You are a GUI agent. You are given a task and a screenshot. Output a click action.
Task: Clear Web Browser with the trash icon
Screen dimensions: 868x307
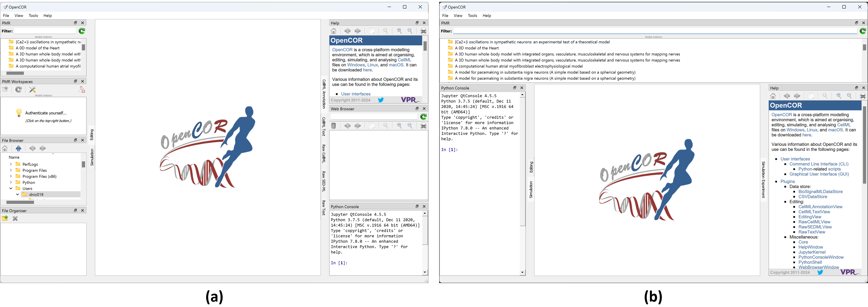pos(334,126)
